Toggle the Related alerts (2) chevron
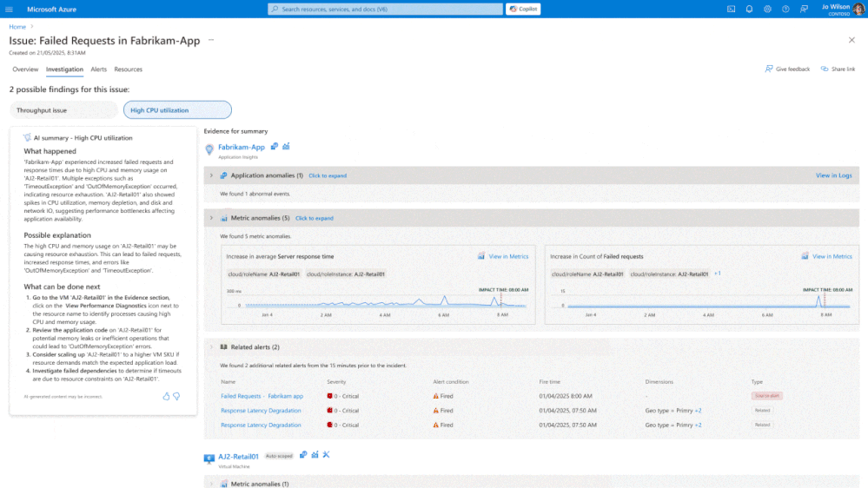868x488 pixels. (211, 347)
